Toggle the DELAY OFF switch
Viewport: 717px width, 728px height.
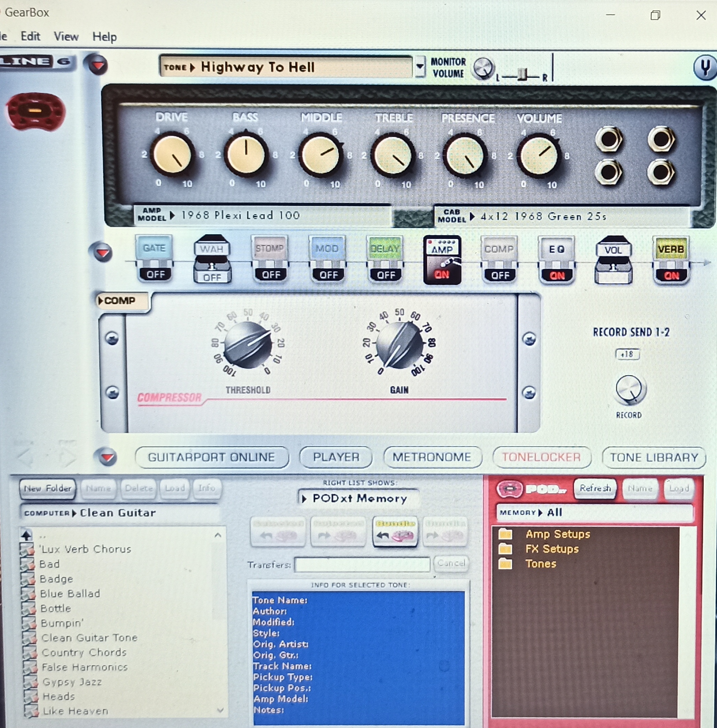(386, 275)
